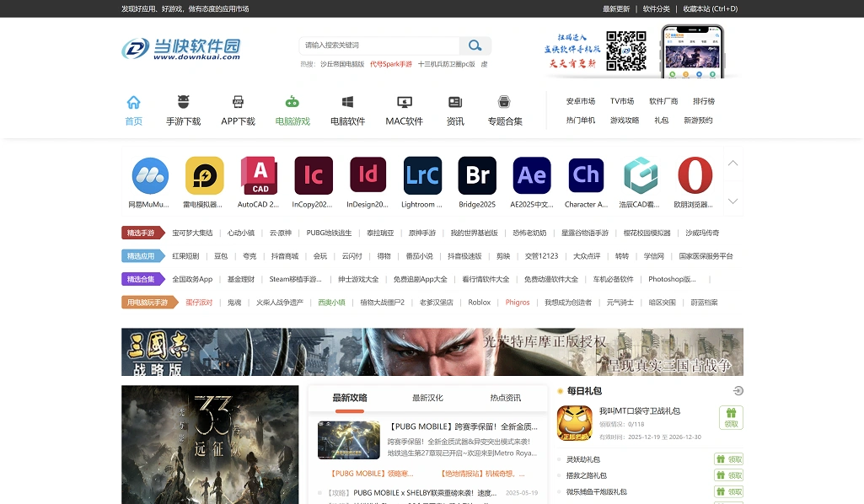The image size is (864, 504).
Task: Click 领取 for 我叫MT口袋守卫战礼包
Action: pos(730,417)
